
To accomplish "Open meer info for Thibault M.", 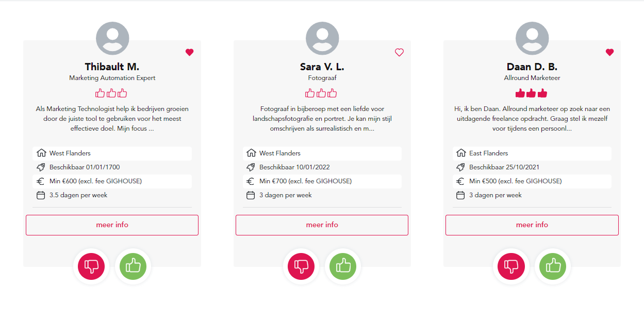I will click(112, 225).
